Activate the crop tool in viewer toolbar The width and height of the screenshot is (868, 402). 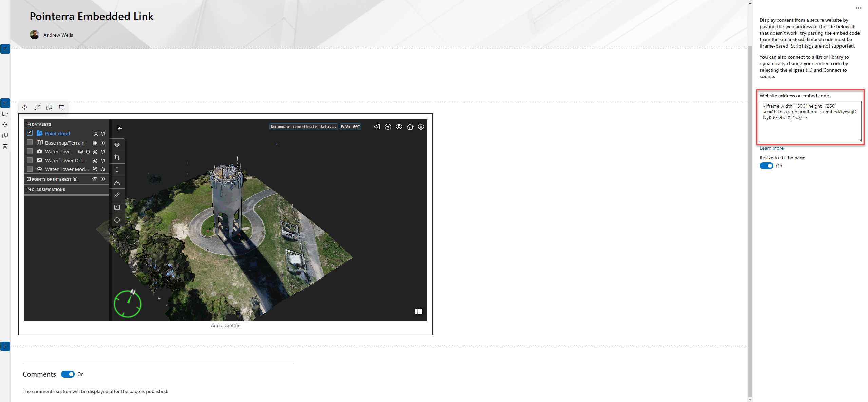[x=117, y=157]
